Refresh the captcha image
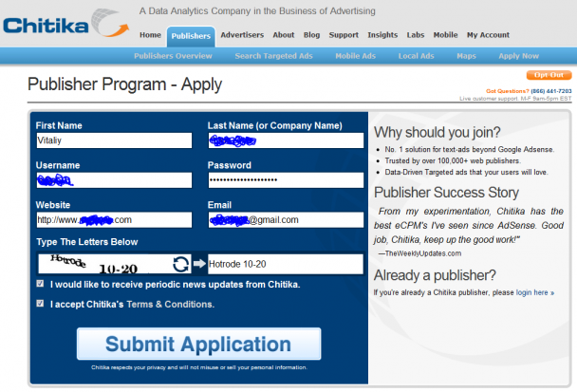The width and height of the screenshot is (577, 392). tap(180, 264)
